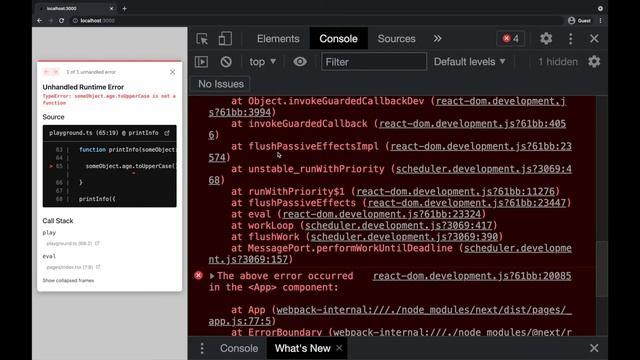Toggle the live expression eye icon

[300, 62]
